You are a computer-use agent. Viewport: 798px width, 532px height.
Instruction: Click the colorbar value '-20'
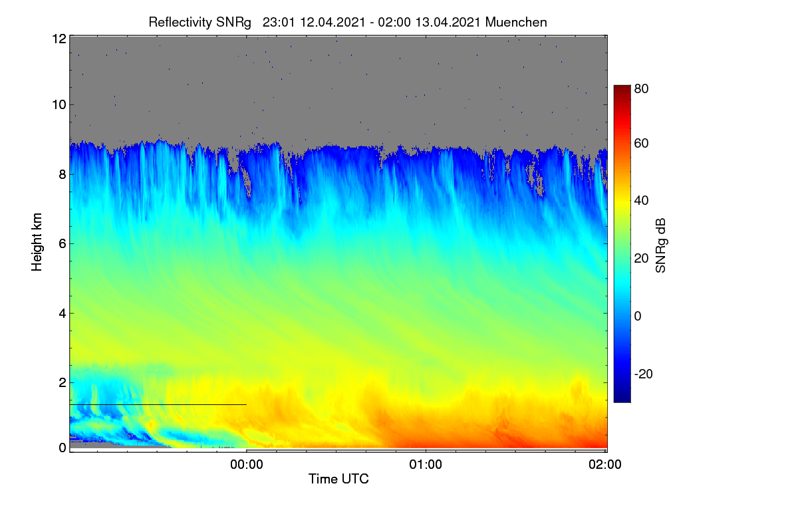(642, 374)
